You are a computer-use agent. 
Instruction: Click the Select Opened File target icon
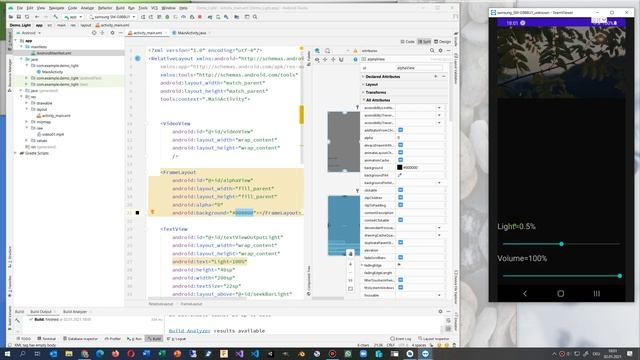94,33
